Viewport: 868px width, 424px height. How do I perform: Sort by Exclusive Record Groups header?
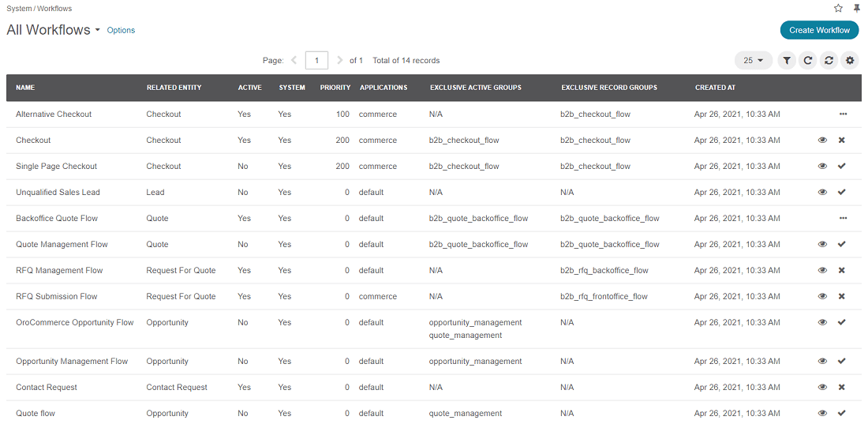point(609,88)
